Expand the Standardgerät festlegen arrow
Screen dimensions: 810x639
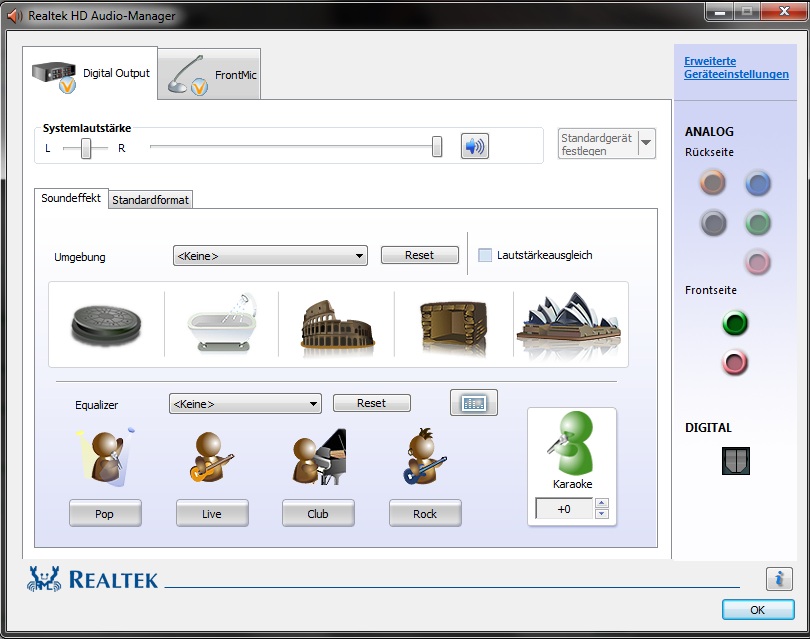pyautogui.click(x=646, y=143)
